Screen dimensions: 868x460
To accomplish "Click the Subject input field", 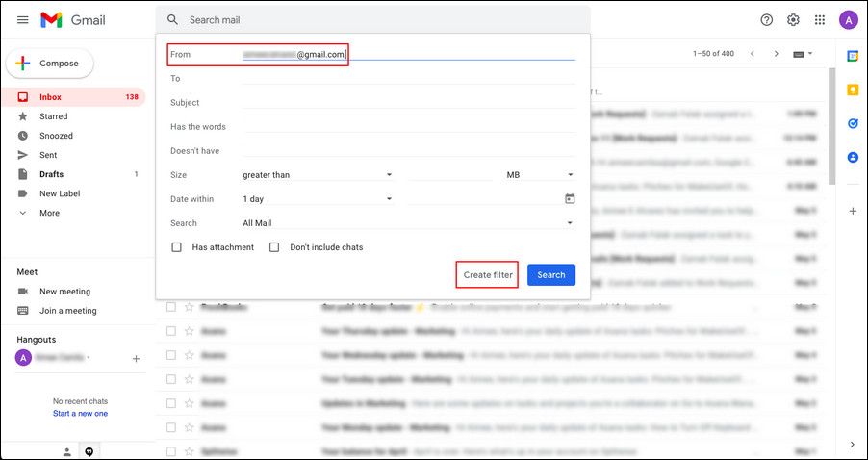I will pyautogui.click(x=409, y=102).
